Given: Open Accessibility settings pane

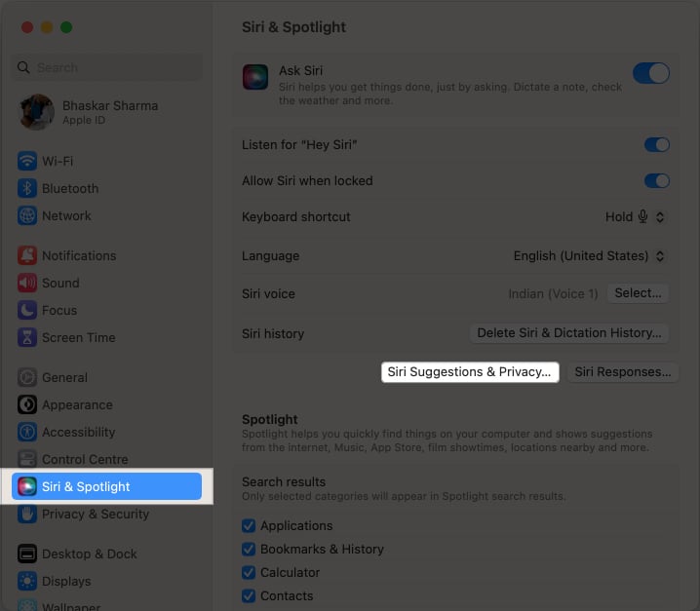Looking at the screenshot, I should point(106,432).
